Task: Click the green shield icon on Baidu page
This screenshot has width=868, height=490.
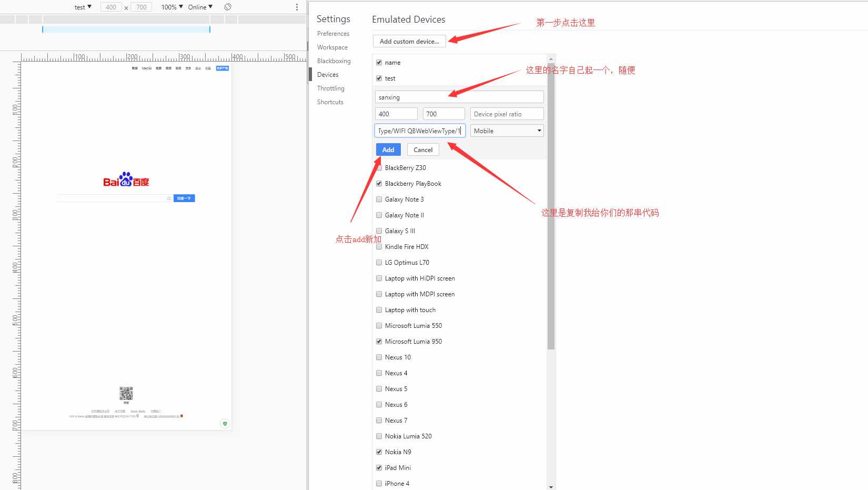Action: 225,424
